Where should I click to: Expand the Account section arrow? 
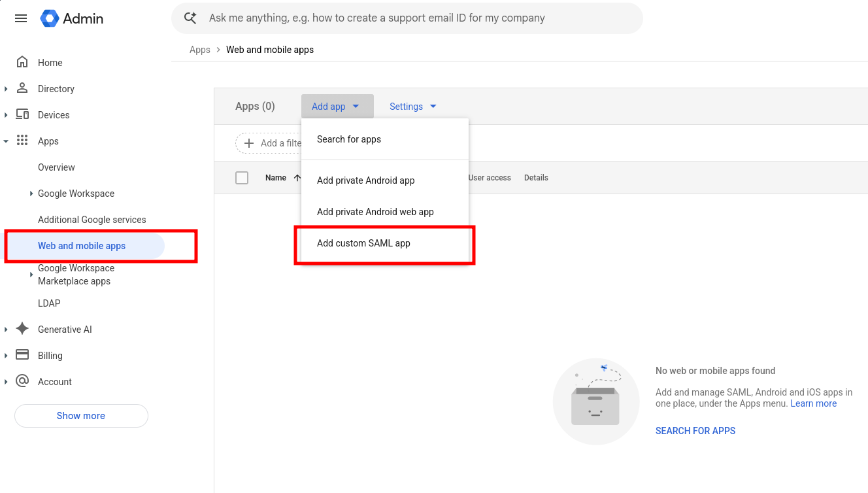coord(6,382)
